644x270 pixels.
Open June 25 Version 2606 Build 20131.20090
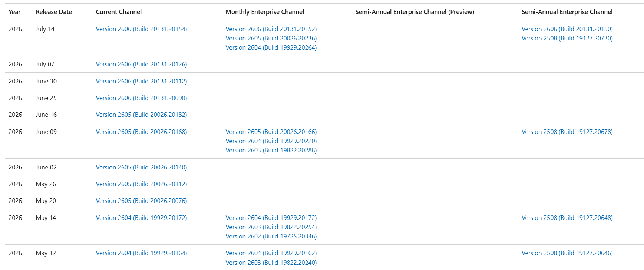(x=141, y=98)
